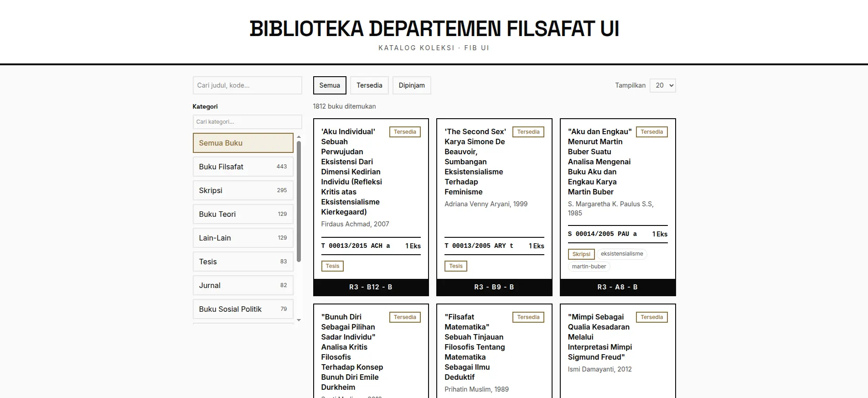Viewport: 868px width, 398px height.
Task: Click author text Firdaus Achmad, 2007
Action: coord(355,224)
